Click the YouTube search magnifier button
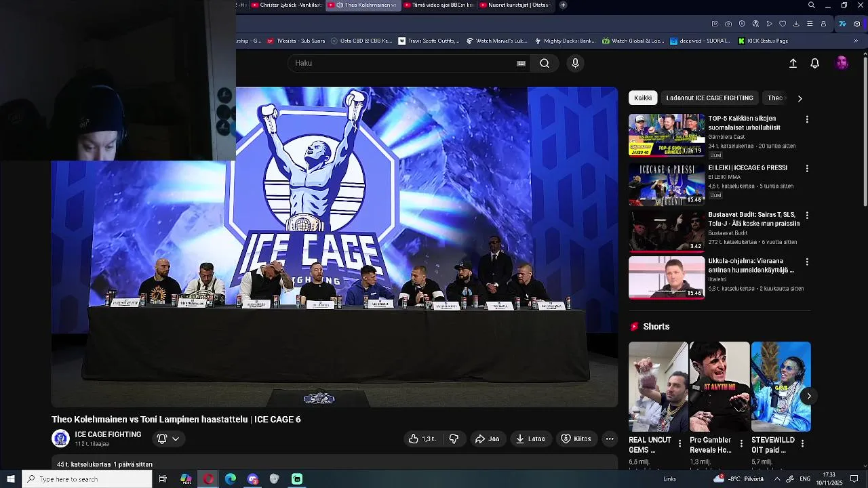This screenshot has width=868, height=488. [x=545, y=63]
